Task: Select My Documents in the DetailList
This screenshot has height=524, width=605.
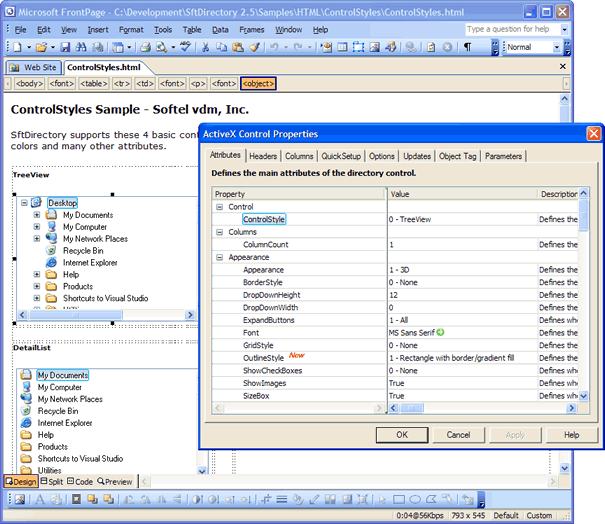Action: (63, 375)
